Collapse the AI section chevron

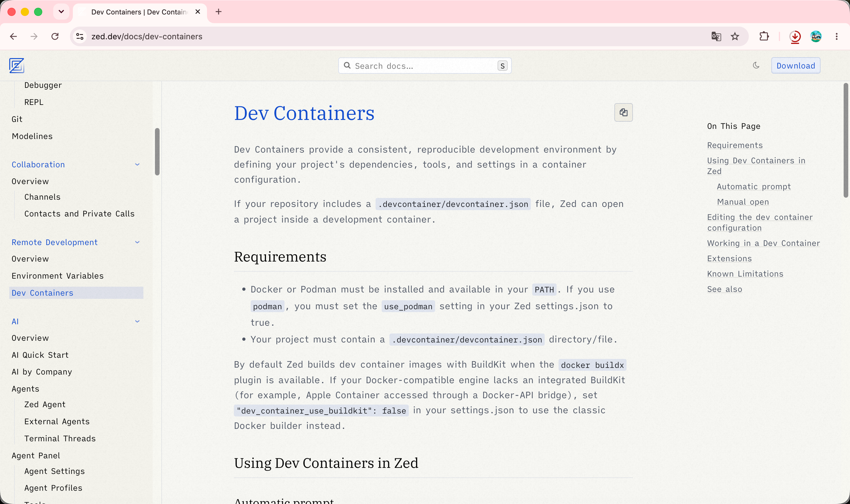point(137,321)
